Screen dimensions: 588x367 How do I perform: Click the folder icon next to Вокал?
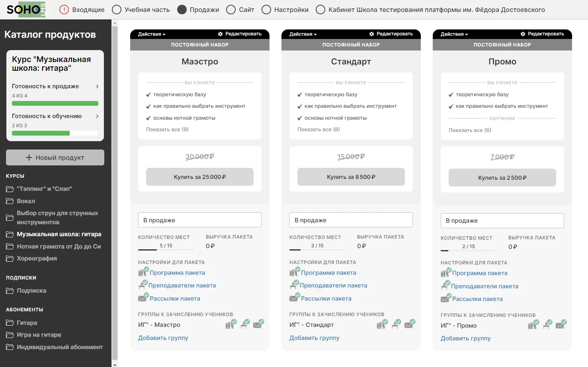pos(10,201)
